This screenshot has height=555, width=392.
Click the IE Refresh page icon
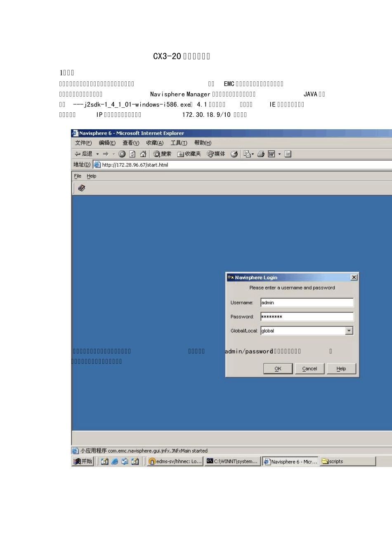[132, 154]
